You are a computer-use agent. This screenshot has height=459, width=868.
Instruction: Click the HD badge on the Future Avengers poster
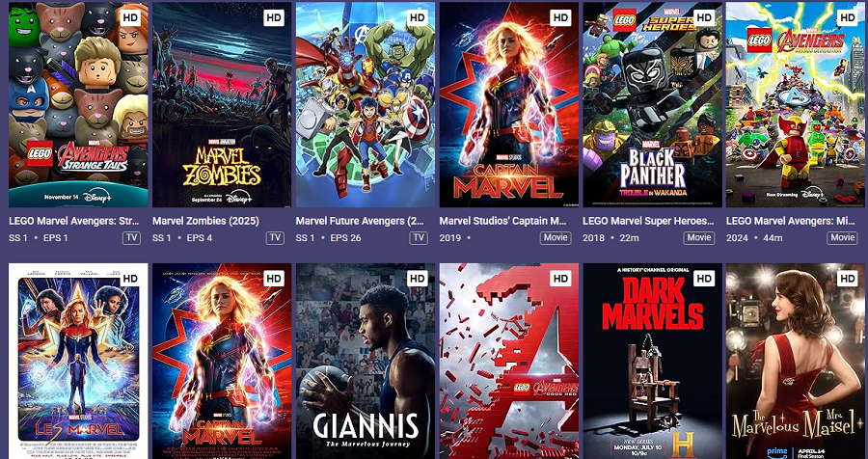coord(418,17)
